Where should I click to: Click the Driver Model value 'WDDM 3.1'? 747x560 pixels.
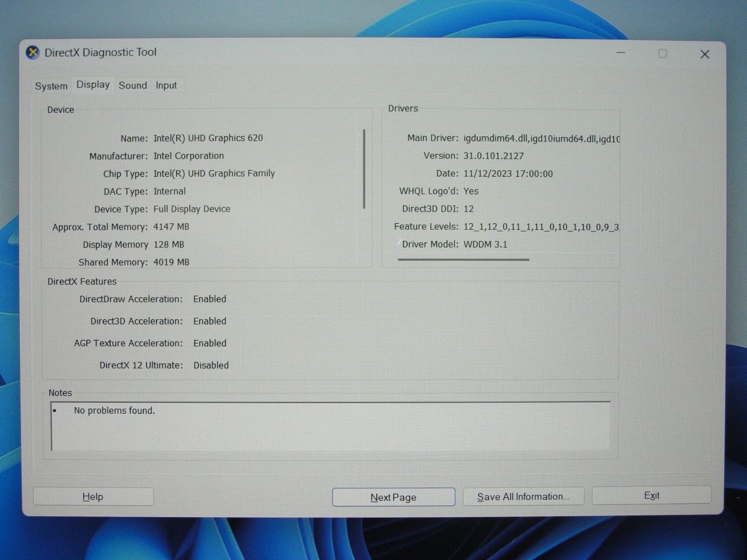(x=485, y=245)
